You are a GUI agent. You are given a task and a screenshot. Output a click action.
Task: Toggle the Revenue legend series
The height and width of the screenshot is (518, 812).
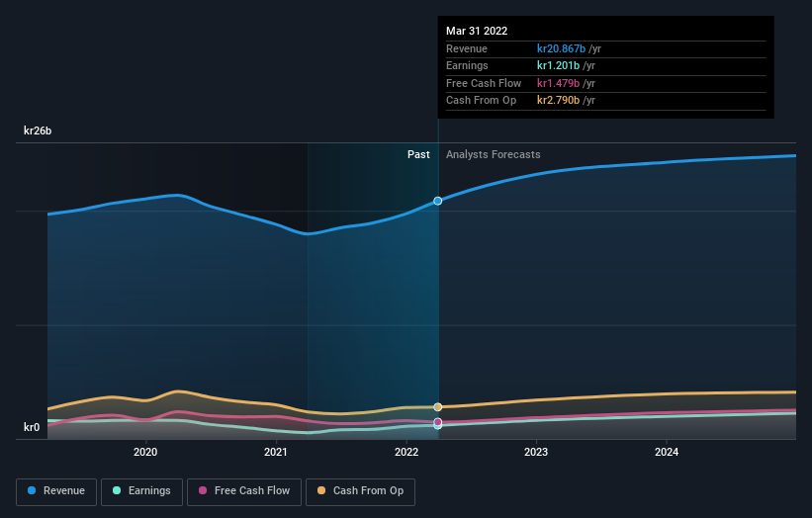56,491
